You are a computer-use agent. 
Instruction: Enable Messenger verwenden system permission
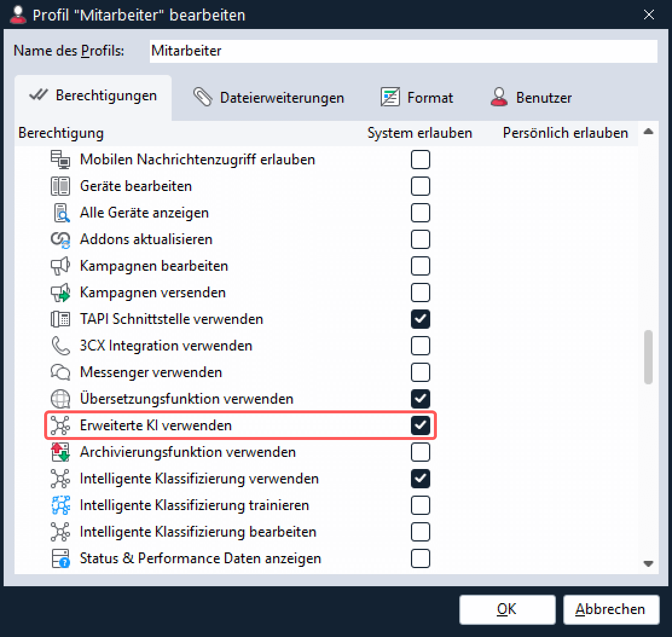[x=420, y=372]
